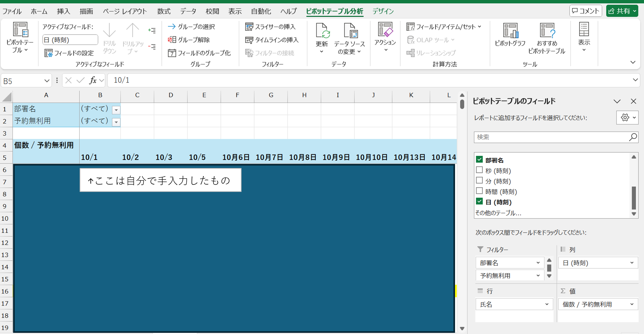Switch to the デザイン ribbon tab
Viewport: 644px width, 334px height.
click(383, 11)
